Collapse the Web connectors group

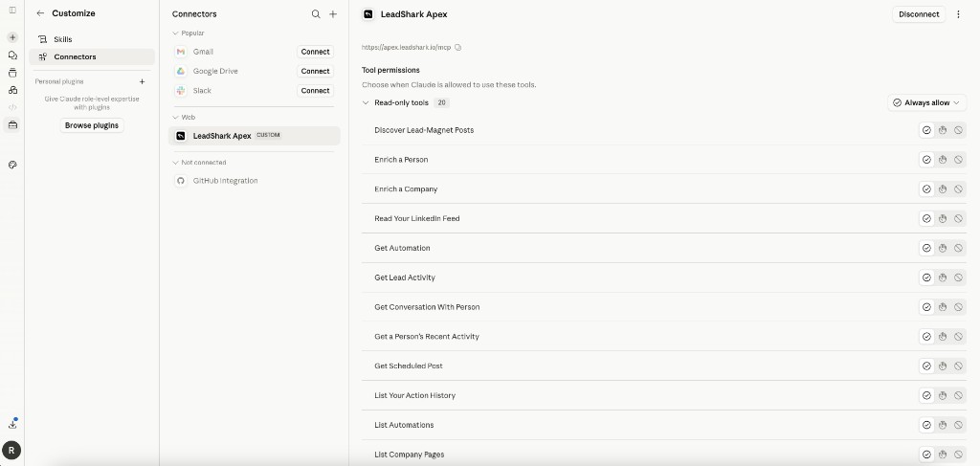coord(176,118)
